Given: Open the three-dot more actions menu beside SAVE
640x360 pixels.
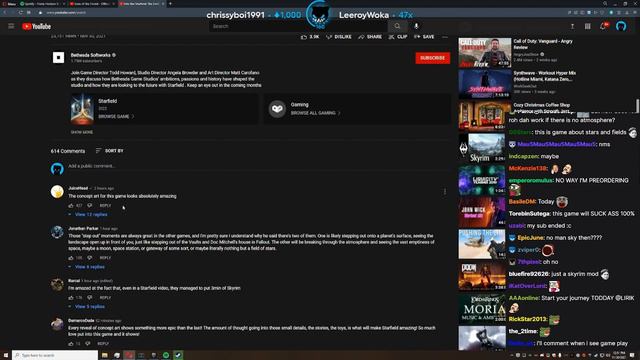Looking at the screenshot, I should [445, 37].
